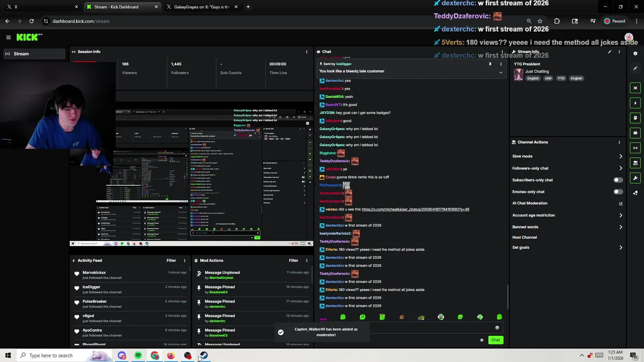Click the focus frame sidebar icon
Image resolution: width=644 pixels, height=362 pixels.
[635, 88]
